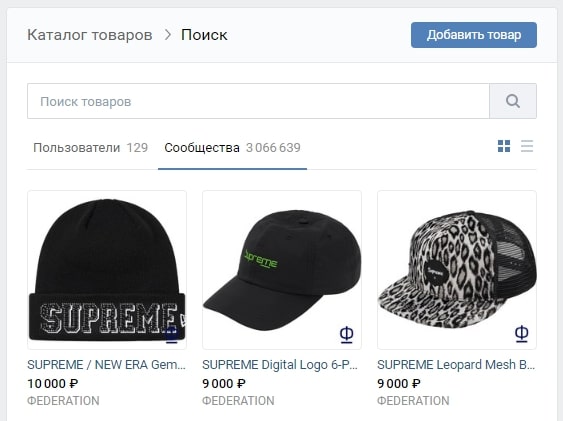Viewport: 563px width, 421px height.
Task: Click the magnifier search icon button
Action: click(x=513, y=101)
